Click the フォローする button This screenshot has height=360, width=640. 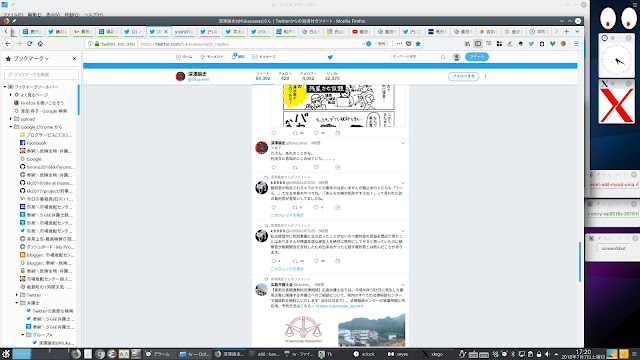pyautogui.click(x=463, y=76)
